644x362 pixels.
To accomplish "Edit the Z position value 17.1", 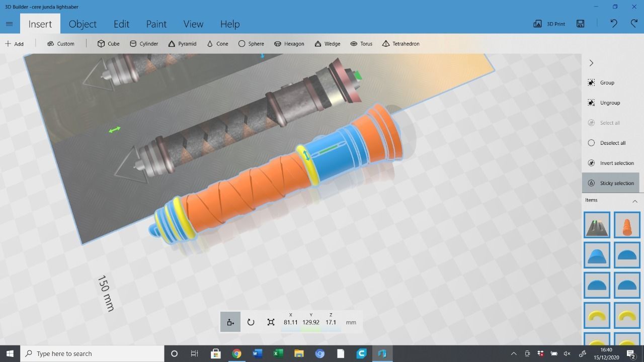I will (331, 322).
